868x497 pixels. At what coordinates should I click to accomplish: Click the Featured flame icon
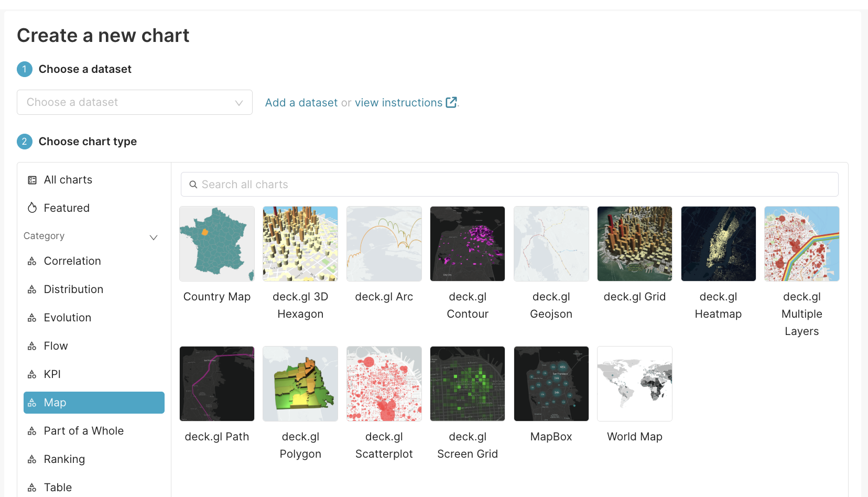[32, 208]
